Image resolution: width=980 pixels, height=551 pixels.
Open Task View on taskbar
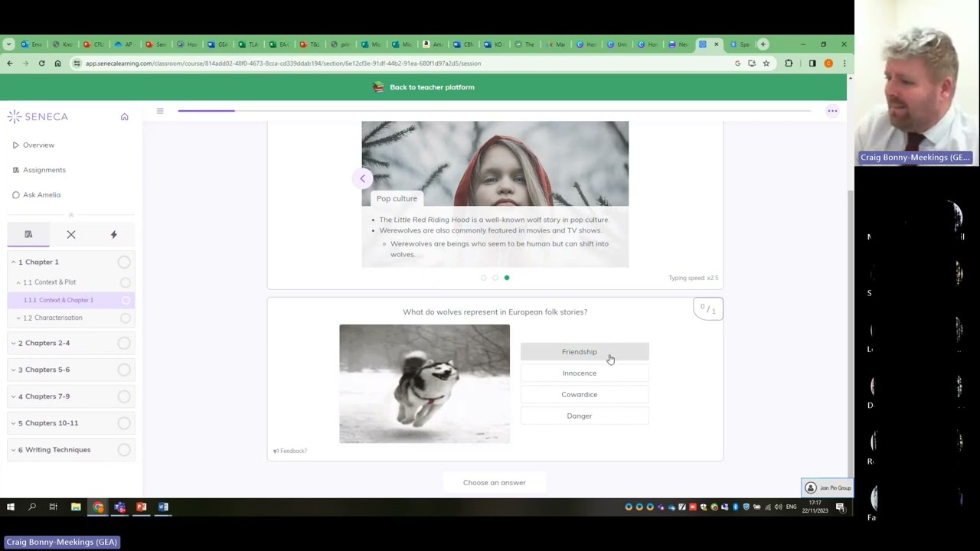pyautogui.click(x=54, y=507)
